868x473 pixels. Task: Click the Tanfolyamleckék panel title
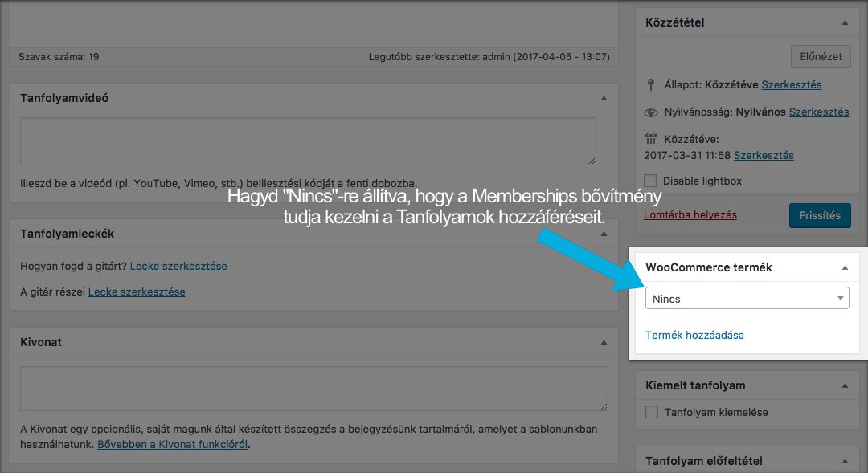67,234
